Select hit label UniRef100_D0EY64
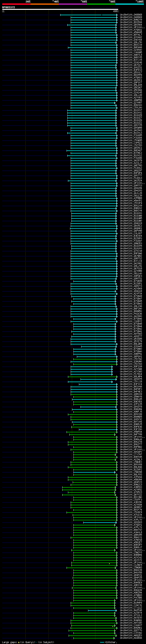 (131, 40)
